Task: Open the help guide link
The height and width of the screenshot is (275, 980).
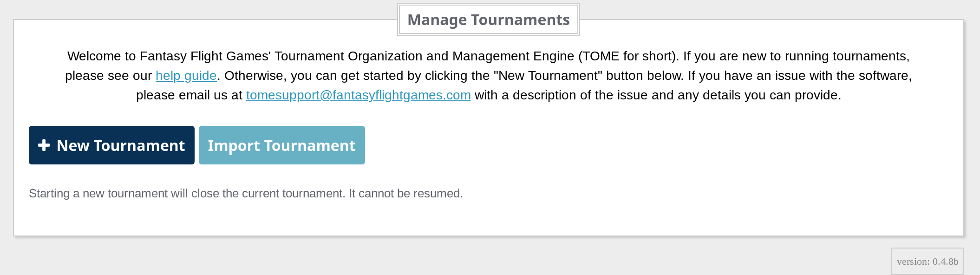Action: pyautogui.click(x=186, y=76)
